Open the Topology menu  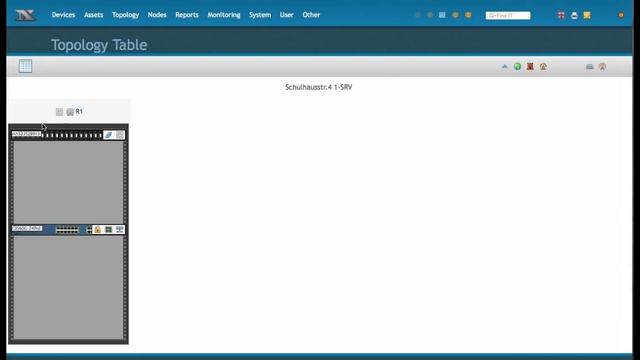point(125,15)
